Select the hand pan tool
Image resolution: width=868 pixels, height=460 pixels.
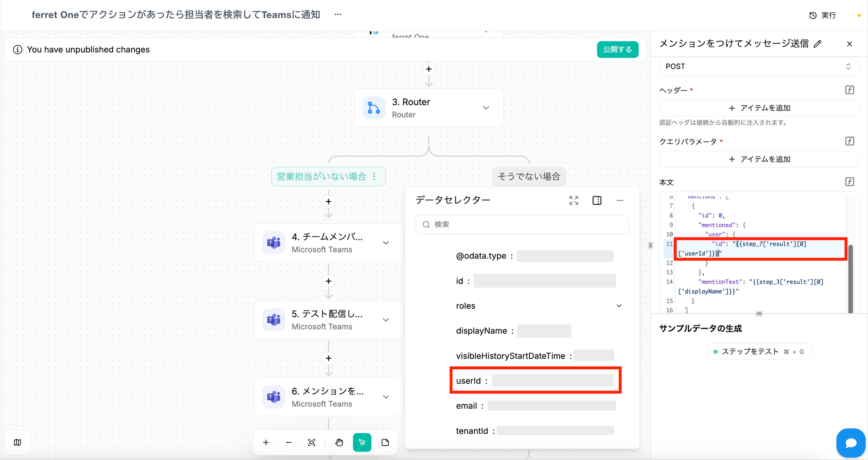pos(339,443)
